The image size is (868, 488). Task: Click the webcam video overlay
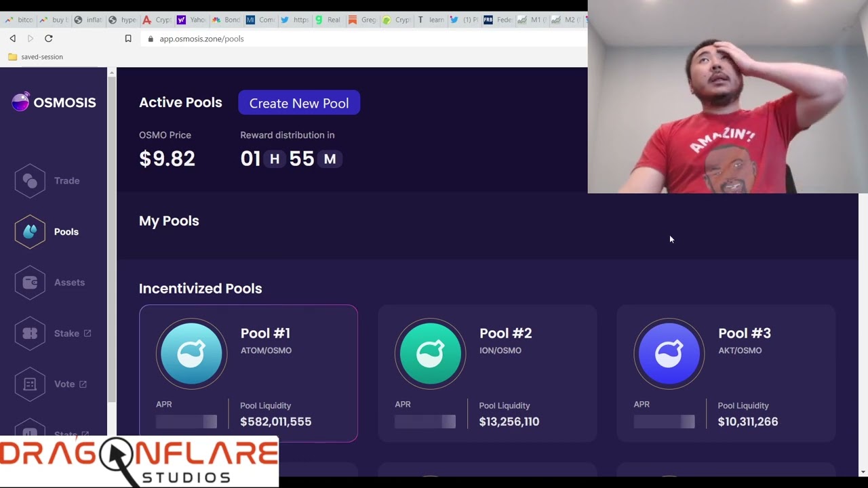coord(728,97)
